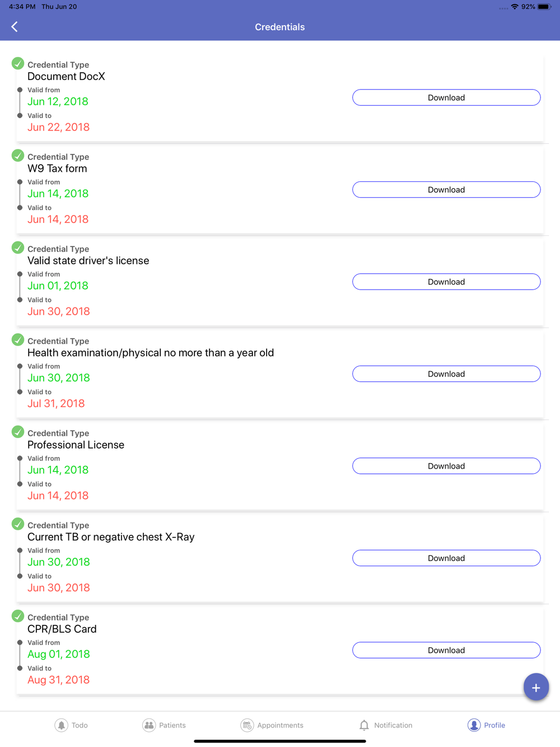Click the green checkmark beside W9 Tax form
Screen dimensions: 560x747
[x=18, y=156]
